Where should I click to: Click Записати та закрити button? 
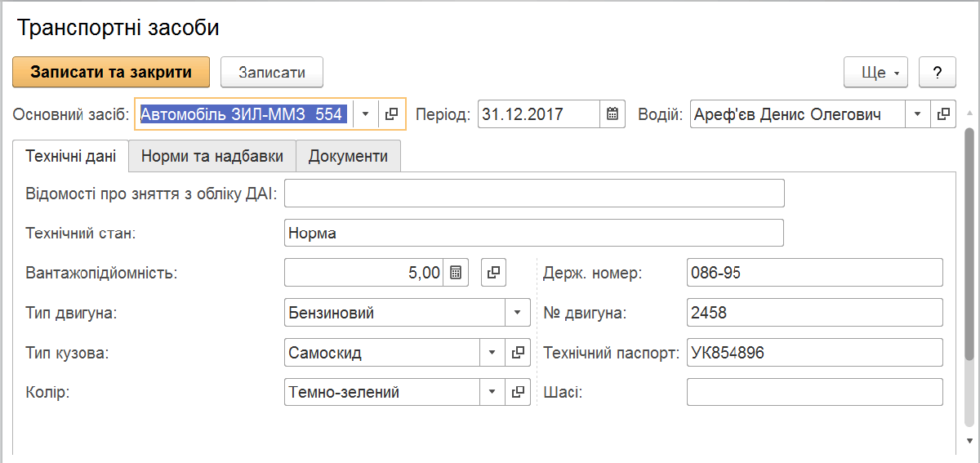click(x=111, y=72)
